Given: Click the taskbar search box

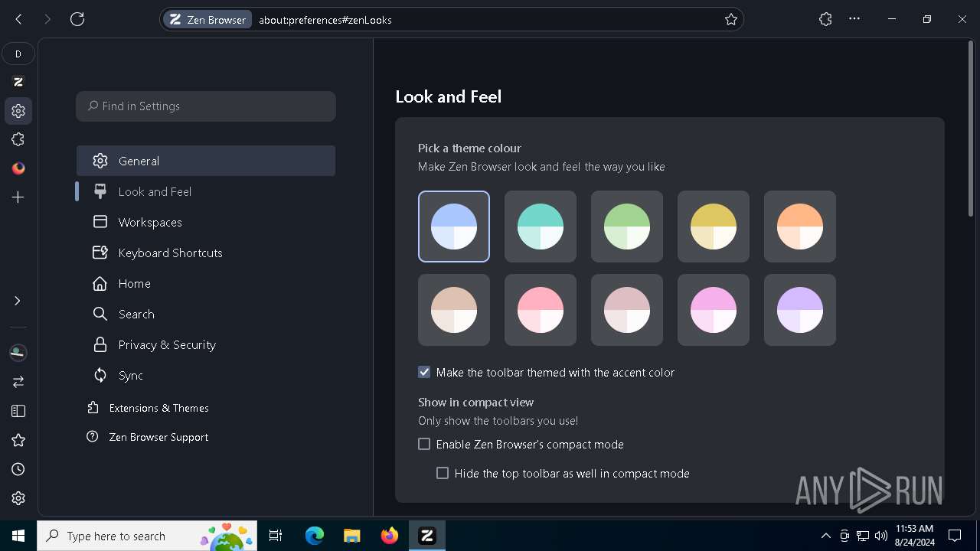Looking at the screenshot, I should click(x=149, y=536).
